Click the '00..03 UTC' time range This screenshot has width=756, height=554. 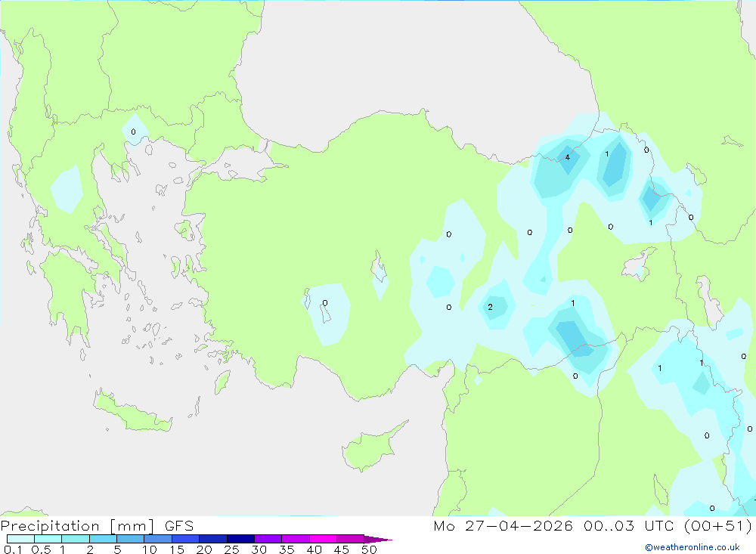628,526
